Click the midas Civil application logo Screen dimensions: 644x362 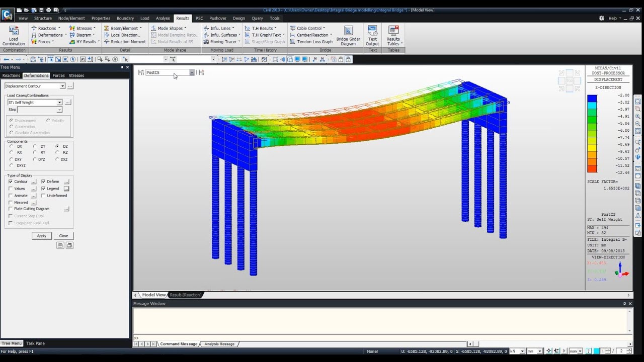click(7, 15)
